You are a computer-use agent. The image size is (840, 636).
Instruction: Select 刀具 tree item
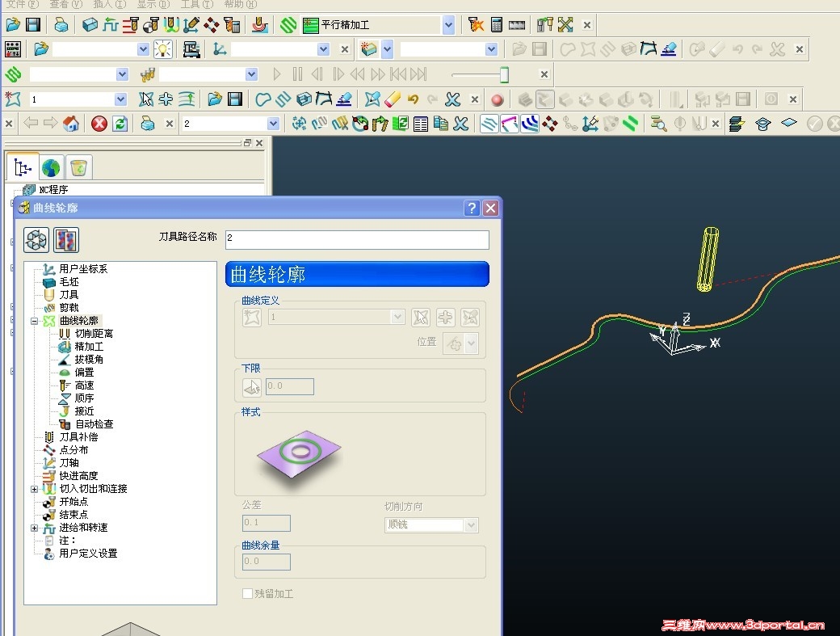[69, 294]
